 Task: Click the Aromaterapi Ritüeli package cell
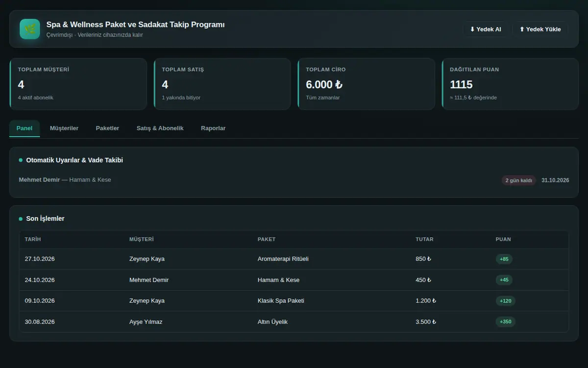point(283,259)
